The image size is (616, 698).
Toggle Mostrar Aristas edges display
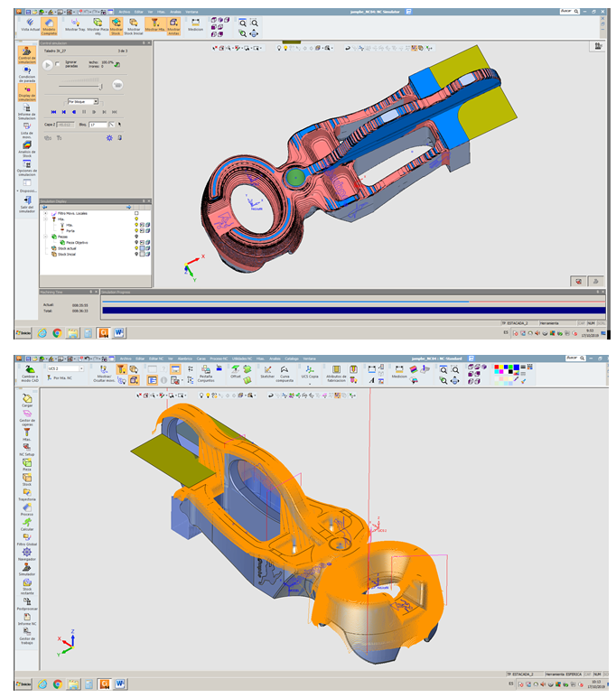tap(173, 26)
